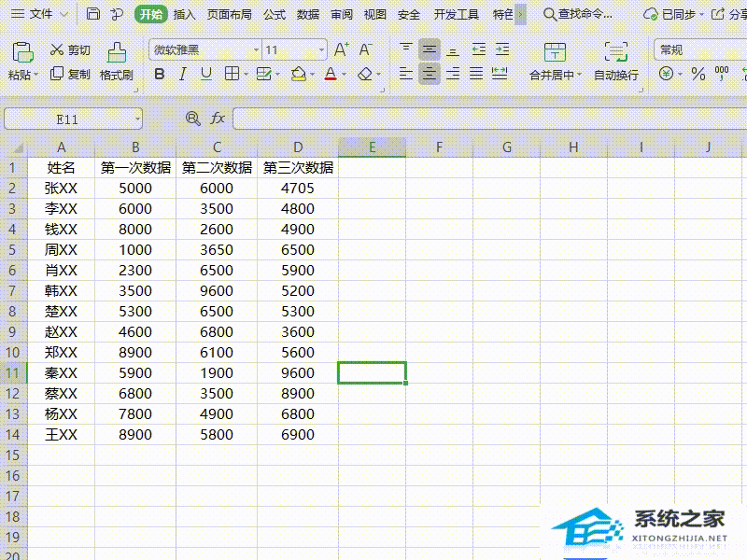Click the share icon in the top right

[717, 14]
